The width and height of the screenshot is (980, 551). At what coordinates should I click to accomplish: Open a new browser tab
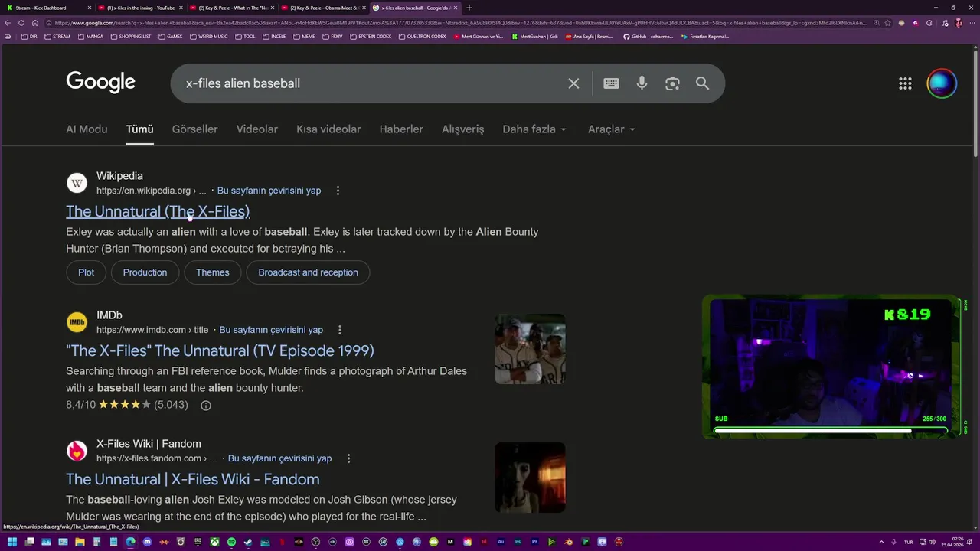click(469, 8)
